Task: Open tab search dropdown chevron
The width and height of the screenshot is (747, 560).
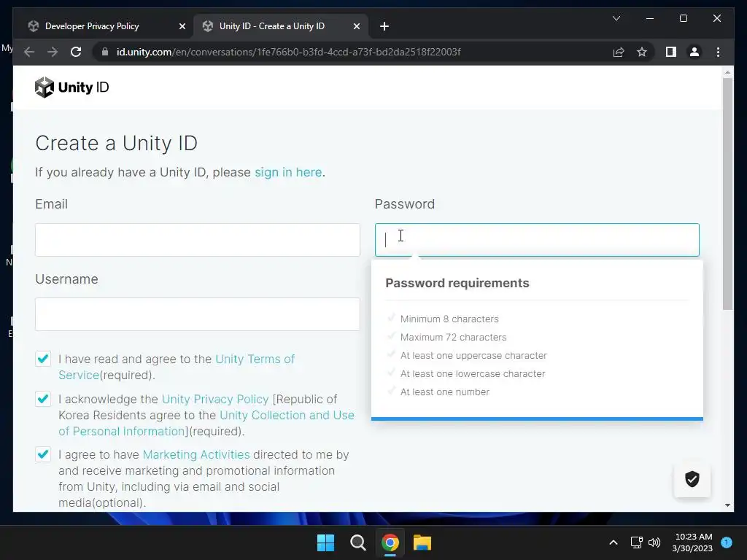Action: point(616,18)
